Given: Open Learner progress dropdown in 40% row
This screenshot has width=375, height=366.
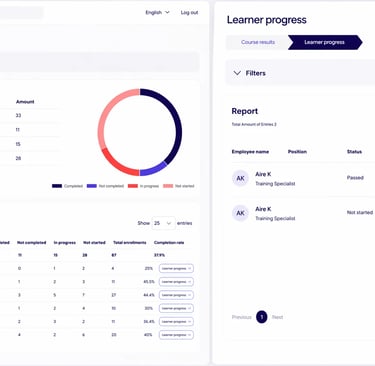Looking at the screenshot, I should point(176,335).
